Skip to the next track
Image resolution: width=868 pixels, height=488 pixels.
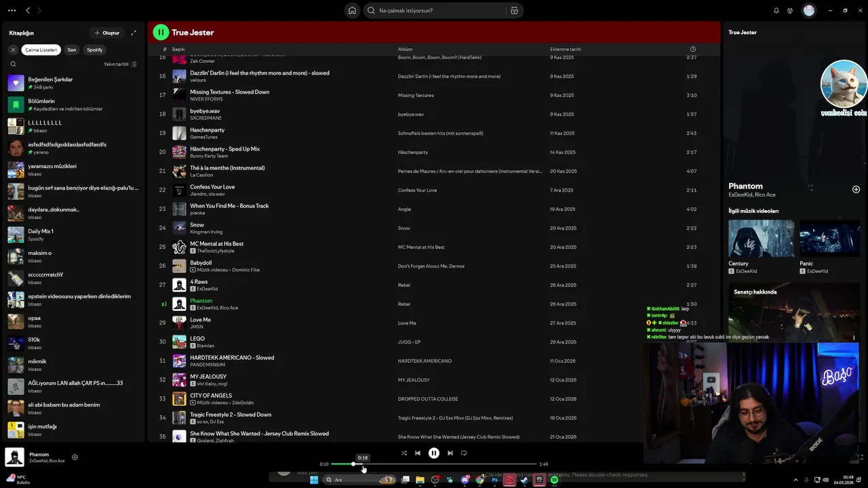tap(450, 453)
